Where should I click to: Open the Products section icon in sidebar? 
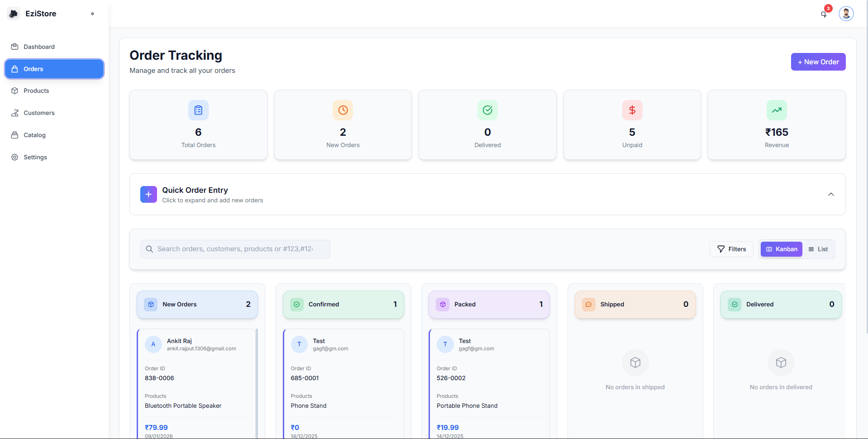point(15,91)
